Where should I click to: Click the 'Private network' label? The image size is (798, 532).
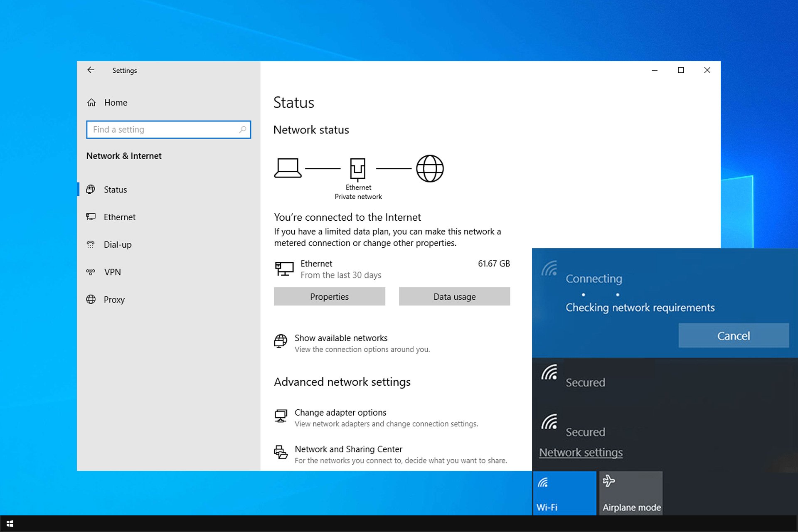(x=358, y=197)
